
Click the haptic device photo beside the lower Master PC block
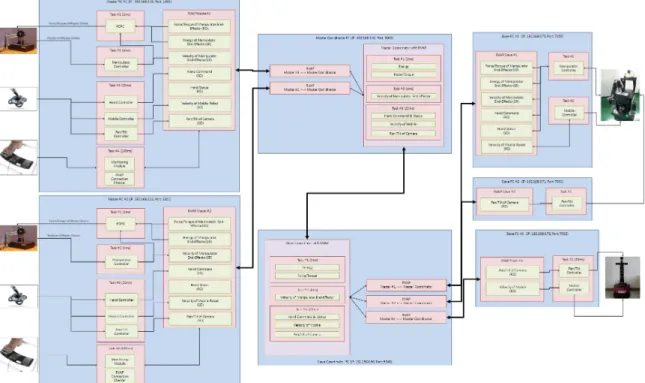pos(18,237)
